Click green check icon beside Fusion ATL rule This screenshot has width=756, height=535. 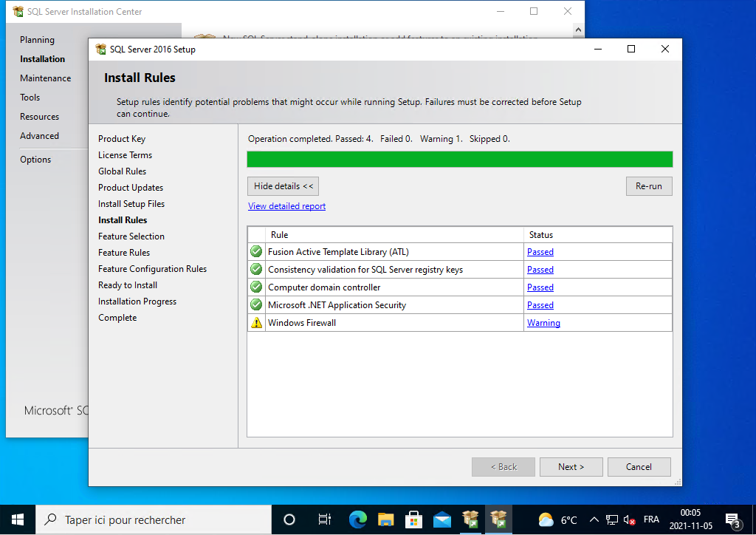click(x=256, y=252)
